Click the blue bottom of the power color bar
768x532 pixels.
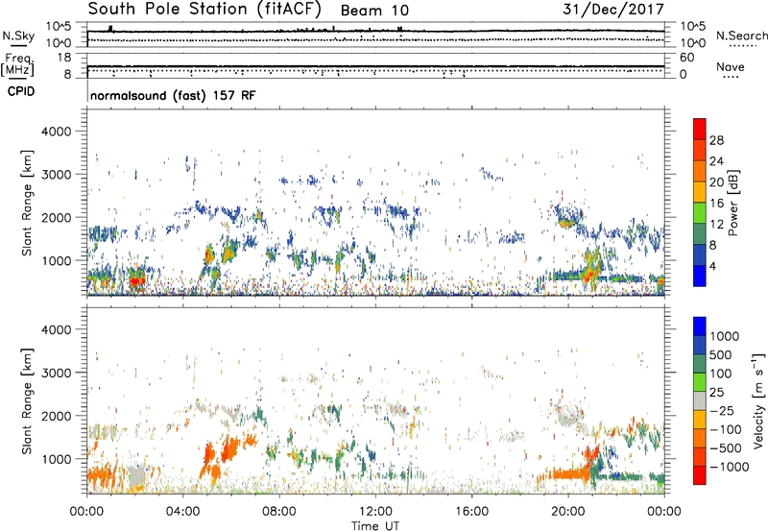[700, 277]
